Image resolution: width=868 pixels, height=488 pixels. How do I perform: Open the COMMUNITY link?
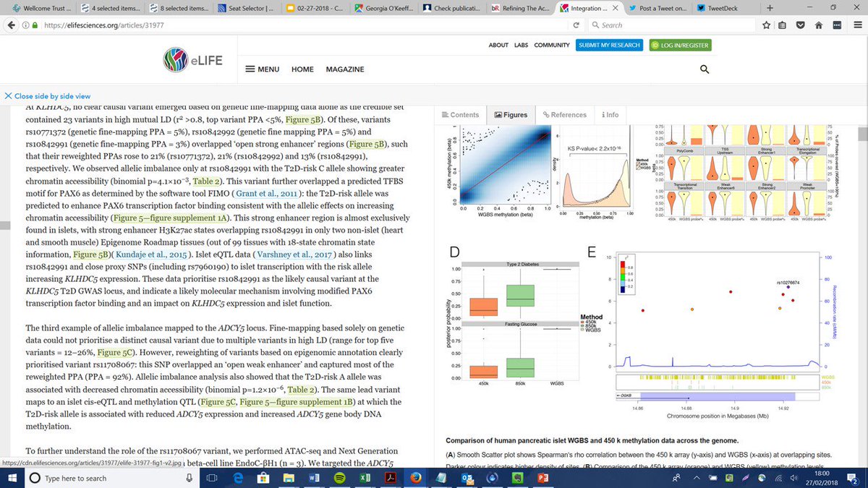click(x=552, y=45)
